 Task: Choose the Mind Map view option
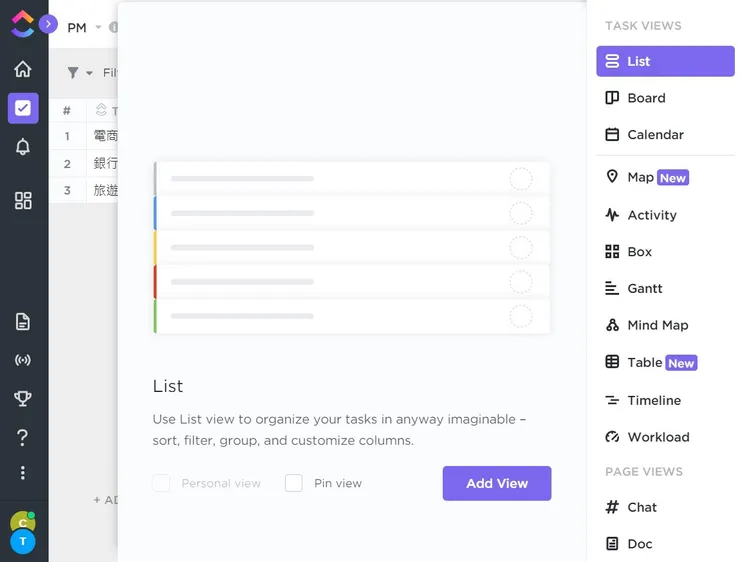click(x=656, y=325)
